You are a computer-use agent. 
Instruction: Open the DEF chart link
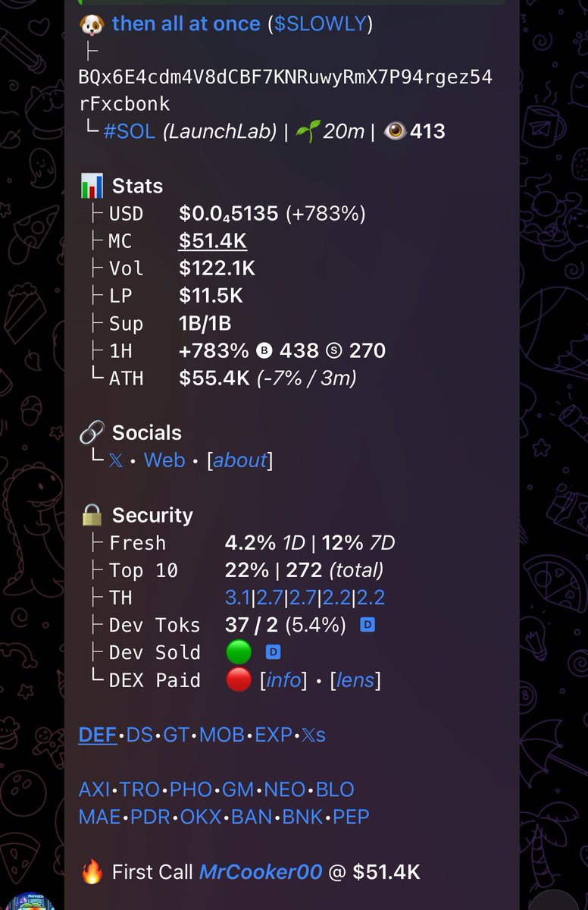click(x=98, y=735)
